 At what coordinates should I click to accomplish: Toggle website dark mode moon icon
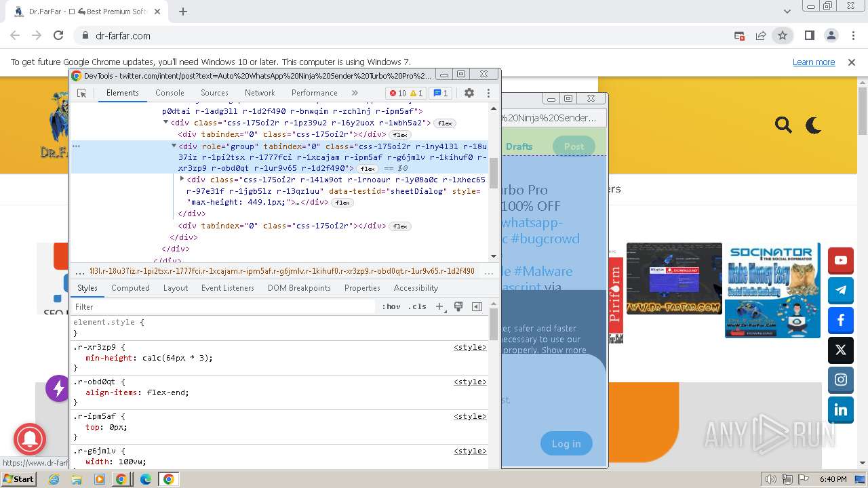click(814, 125)
